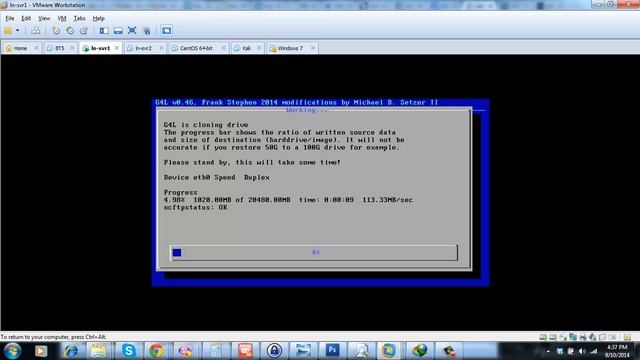Open Photoshop from the taskbar

tap(332, 350)
